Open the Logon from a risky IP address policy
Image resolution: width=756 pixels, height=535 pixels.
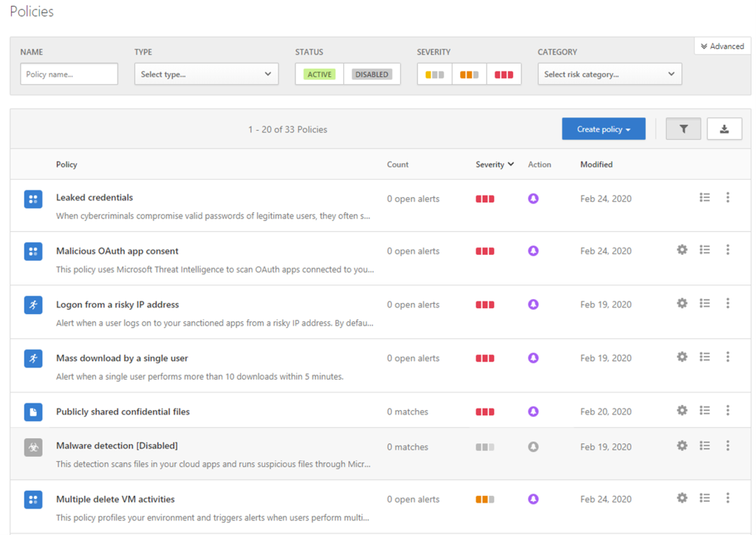click(117, 304)
